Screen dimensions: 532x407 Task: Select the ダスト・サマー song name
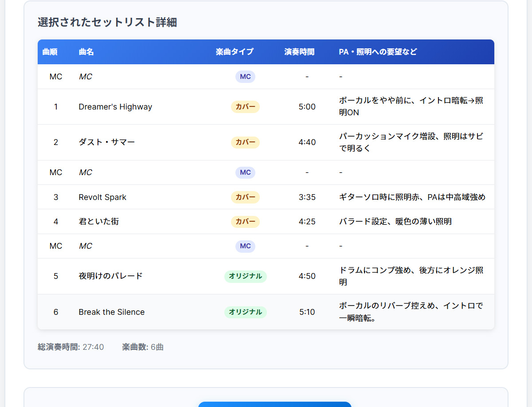pos(107,142)
